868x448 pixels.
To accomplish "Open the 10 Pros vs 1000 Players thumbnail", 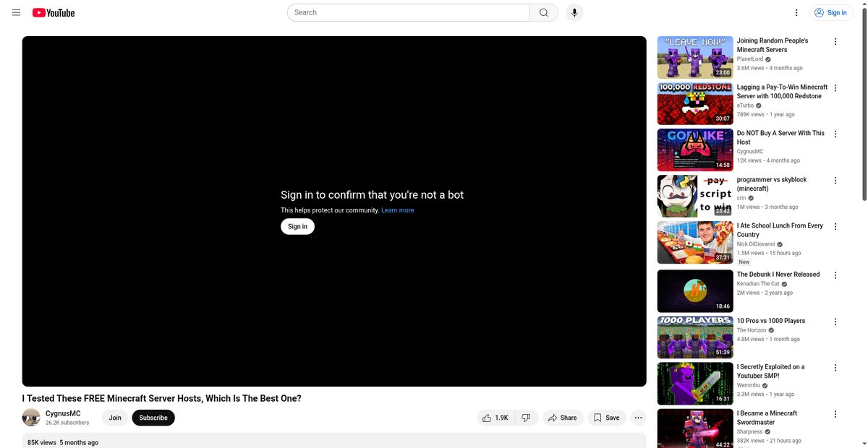I will click(695, 337).
